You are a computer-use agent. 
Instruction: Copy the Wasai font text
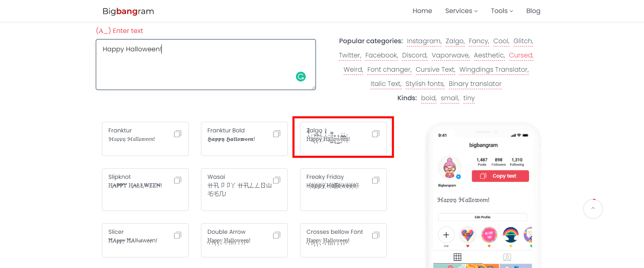tap(277, 180)
